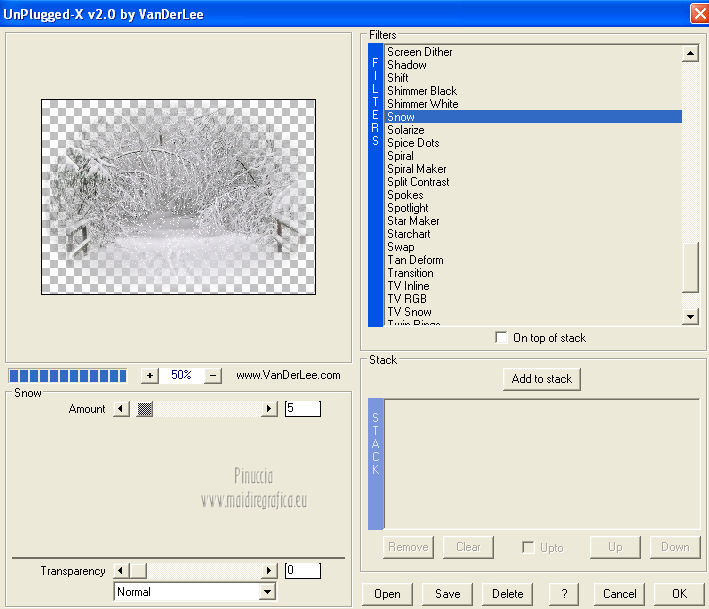Click inside the empty stack list box
The width and height of the screenshot is (709, 609).
coord(542,464)
